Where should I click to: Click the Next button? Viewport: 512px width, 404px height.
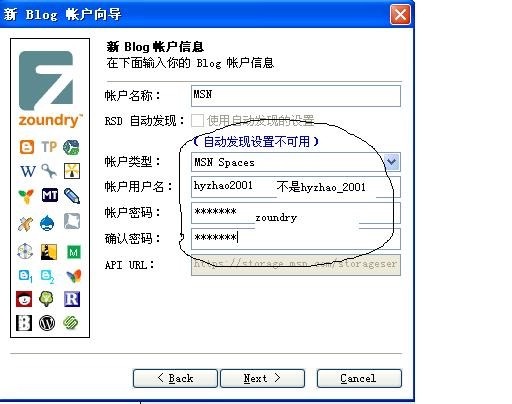(262, 378)
